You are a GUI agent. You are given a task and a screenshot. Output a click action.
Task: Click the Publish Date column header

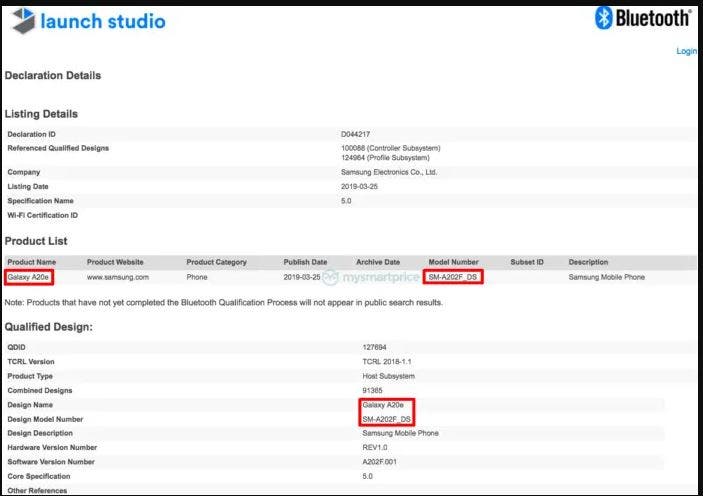point(305,262)
